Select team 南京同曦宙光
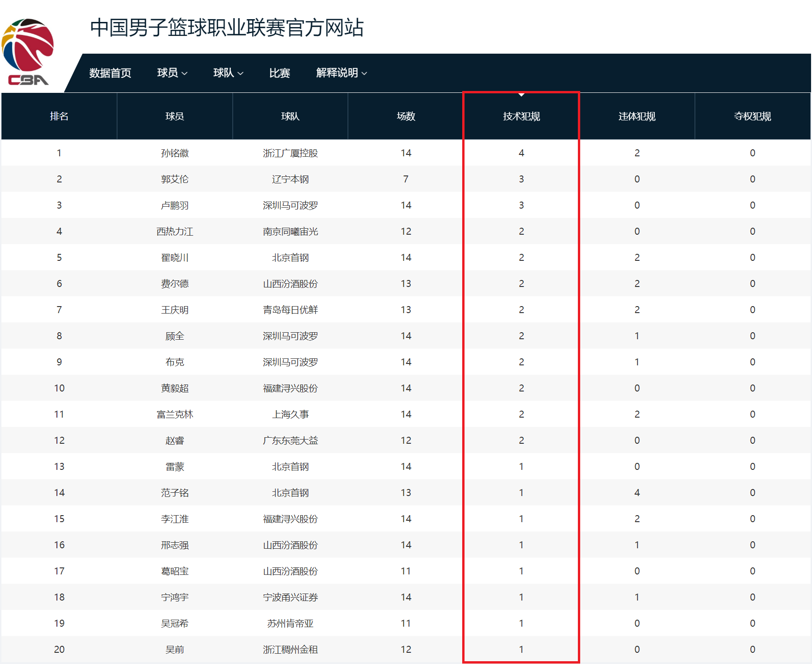The height and width of the screenshot is (664, 812). point(290,231)
